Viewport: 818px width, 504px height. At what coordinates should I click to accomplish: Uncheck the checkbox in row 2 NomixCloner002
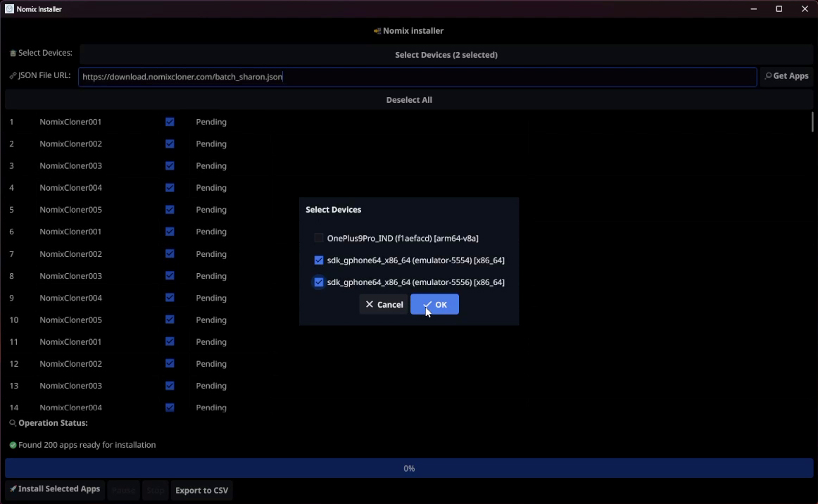(170, 144)
